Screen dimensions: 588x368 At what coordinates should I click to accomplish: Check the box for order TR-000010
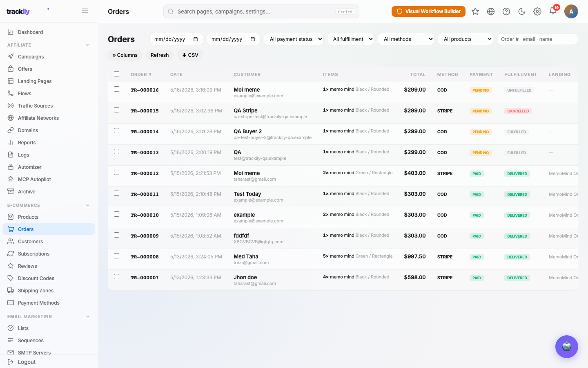point(116,214)
